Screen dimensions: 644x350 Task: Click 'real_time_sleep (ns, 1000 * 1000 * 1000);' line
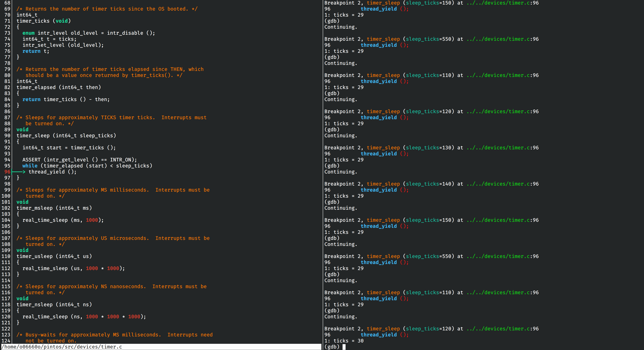[84, 316]
